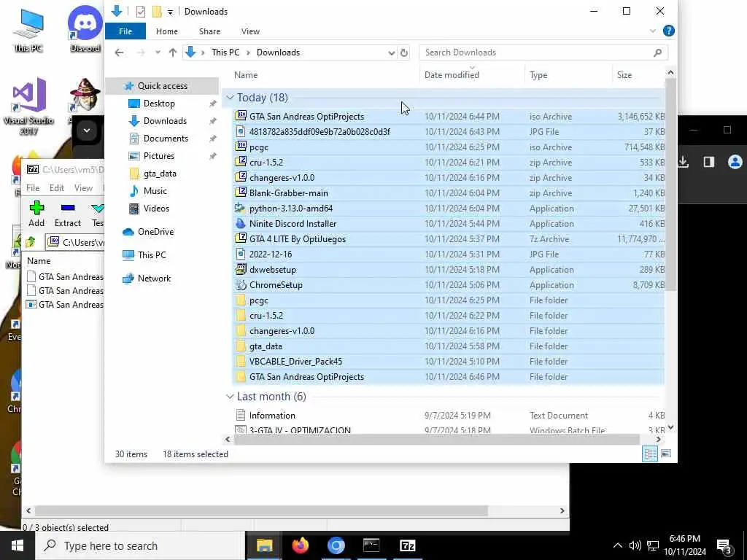
Task: Select Quick access in navigation pane
Action: pos(163,86)
